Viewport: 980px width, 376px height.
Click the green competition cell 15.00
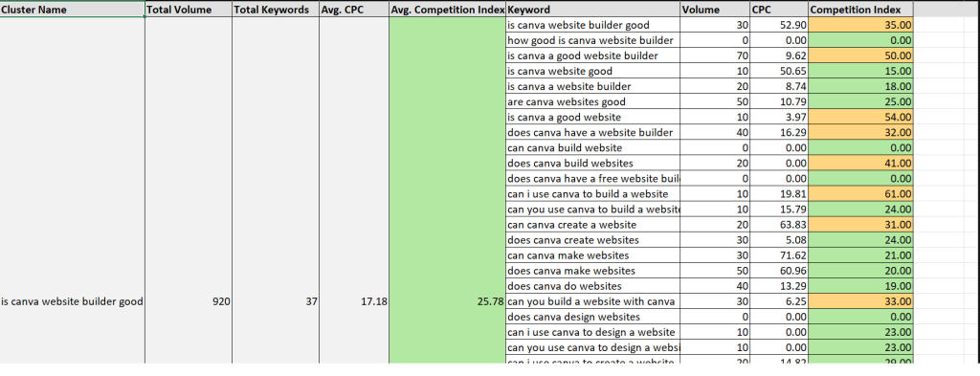[x=860, y=71]
